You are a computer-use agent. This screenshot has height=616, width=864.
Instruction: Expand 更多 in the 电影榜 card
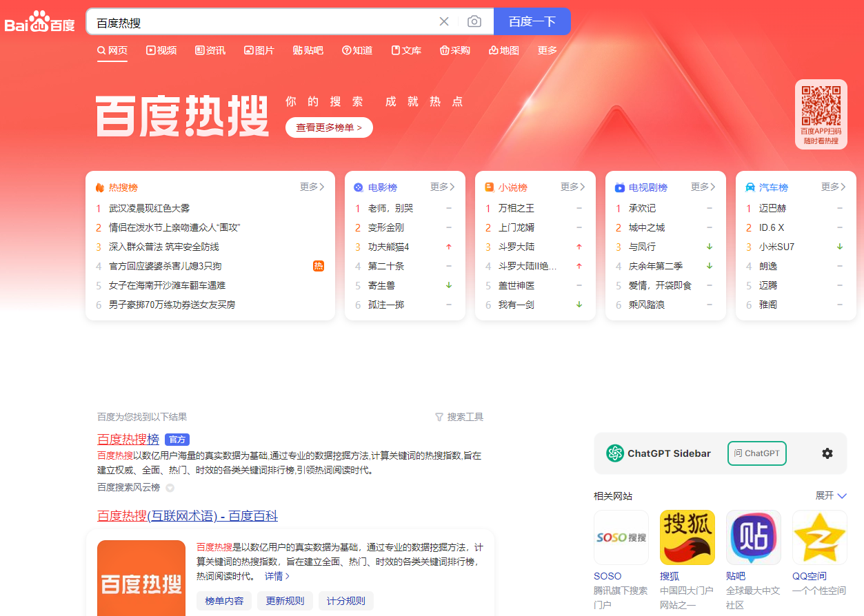443,187
